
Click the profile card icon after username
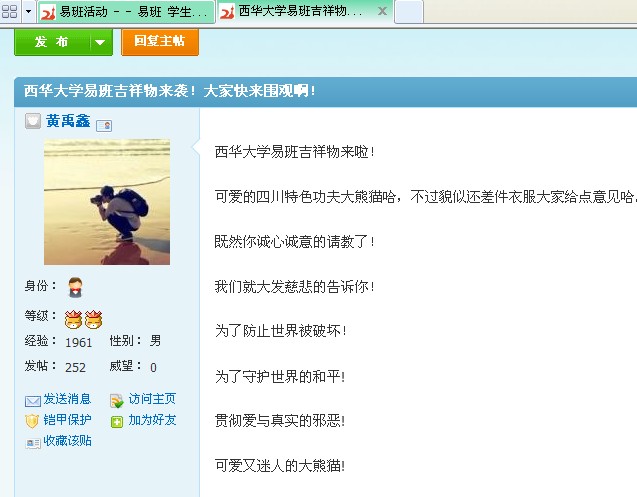[104, 125]
